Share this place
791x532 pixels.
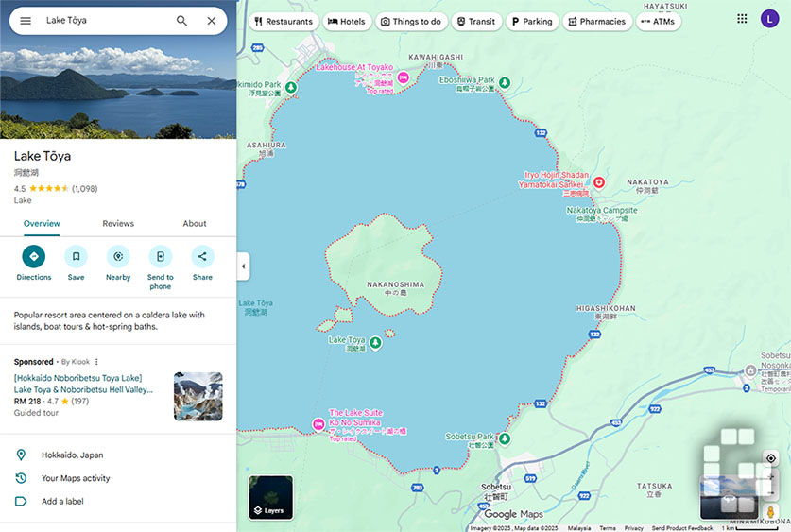pyautogui.click(x=202, y=257)
